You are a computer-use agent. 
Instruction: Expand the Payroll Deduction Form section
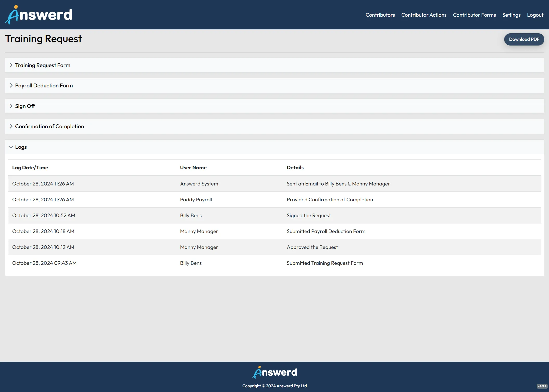click(x=44, y=85)
